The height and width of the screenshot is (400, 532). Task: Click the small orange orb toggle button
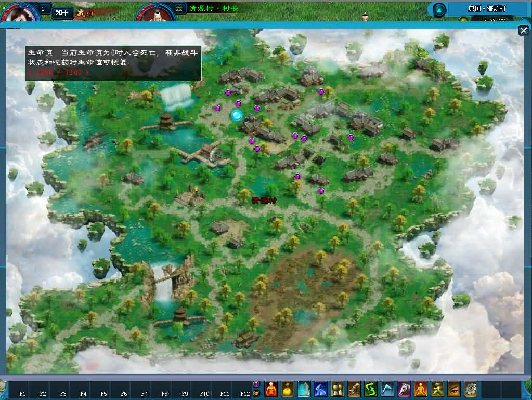click(x=256, y=393)
